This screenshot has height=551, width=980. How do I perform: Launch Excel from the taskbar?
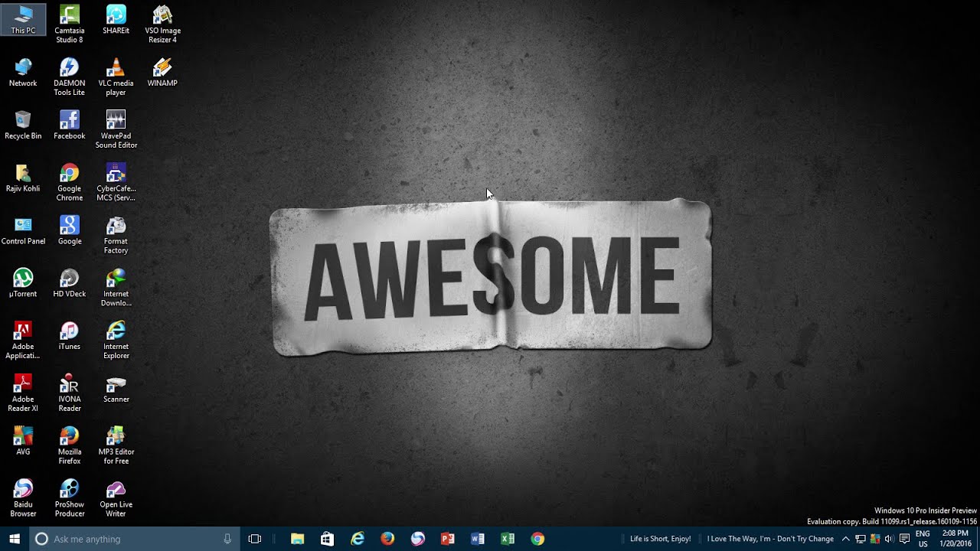507,539
